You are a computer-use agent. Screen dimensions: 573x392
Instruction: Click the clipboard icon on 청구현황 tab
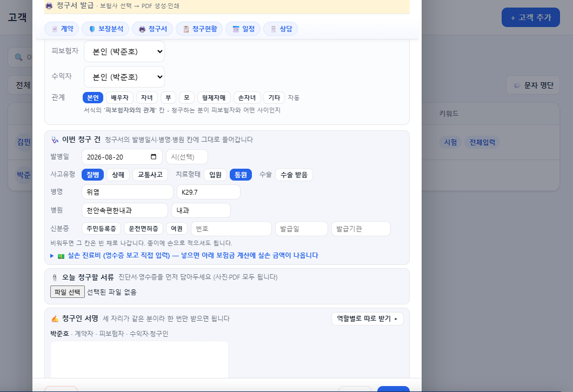(186, 29)
